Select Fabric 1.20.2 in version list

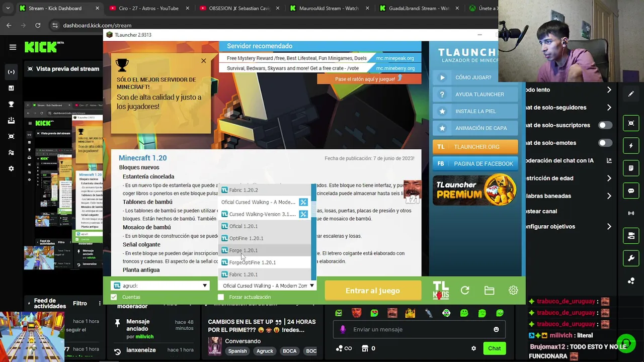point(265,190)
